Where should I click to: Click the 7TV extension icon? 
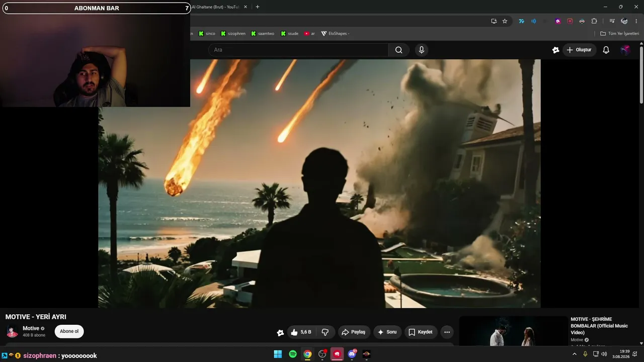pos(522,21)
